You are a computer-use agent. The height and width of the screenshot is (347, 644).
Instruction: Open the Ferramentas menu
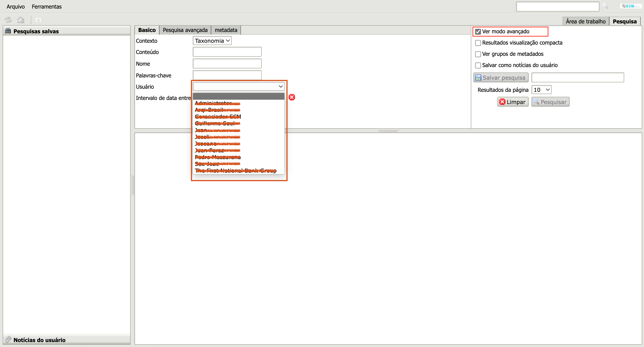coord(47,7)
